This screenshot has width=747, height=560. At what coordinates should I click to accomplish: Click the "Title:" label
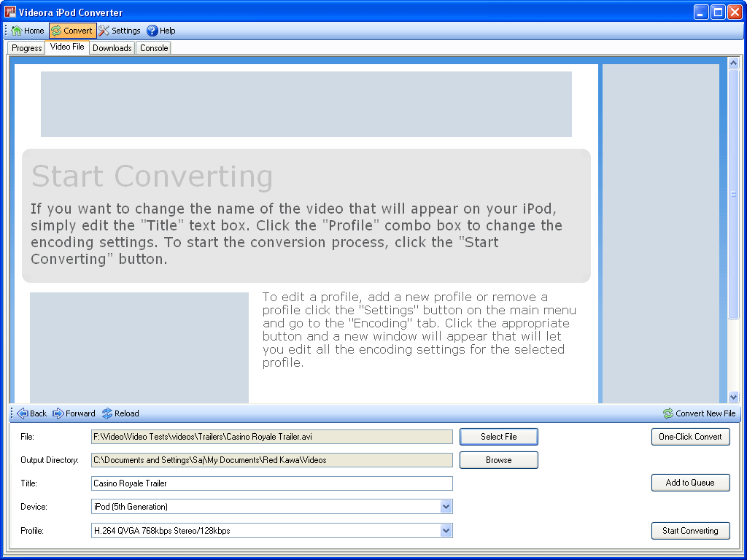pos(28,483)
